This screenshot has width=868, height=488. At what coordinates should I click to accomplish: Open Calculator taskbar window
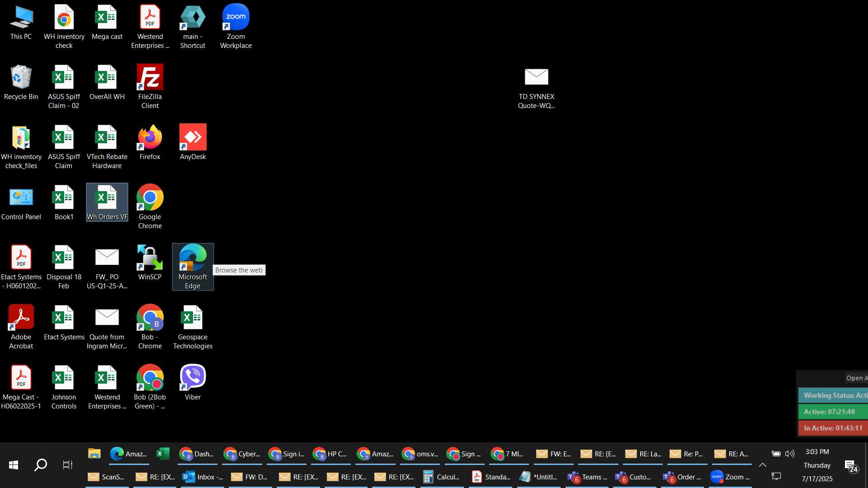[x=442, y=477]
